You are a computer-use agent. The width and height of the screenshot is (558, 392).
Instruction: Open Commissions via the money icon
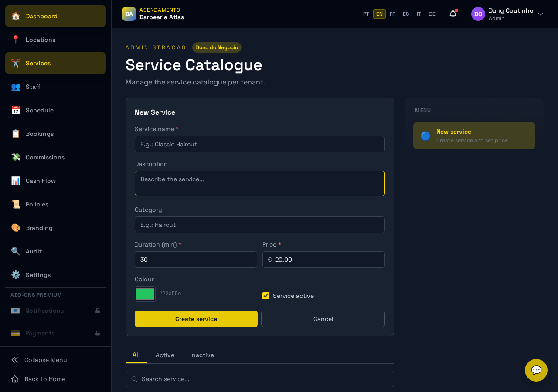16,157
